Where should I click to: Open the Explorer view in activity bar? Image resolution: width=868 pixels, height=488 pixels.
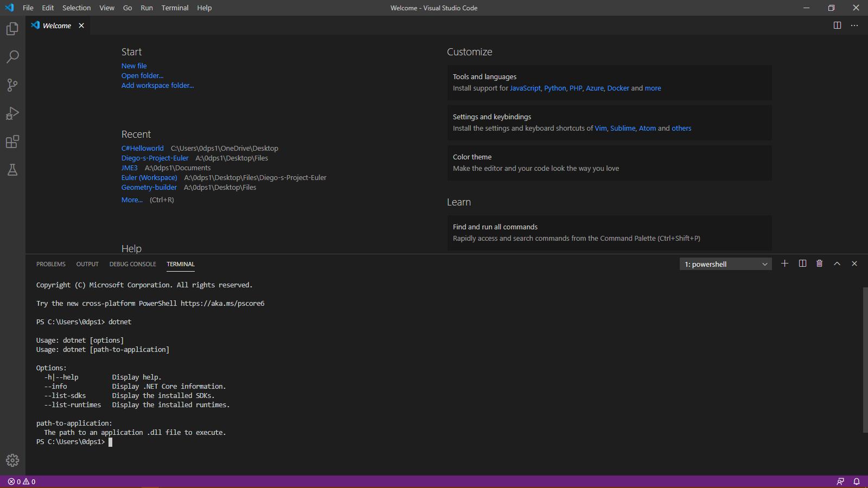tap(12, 28)
